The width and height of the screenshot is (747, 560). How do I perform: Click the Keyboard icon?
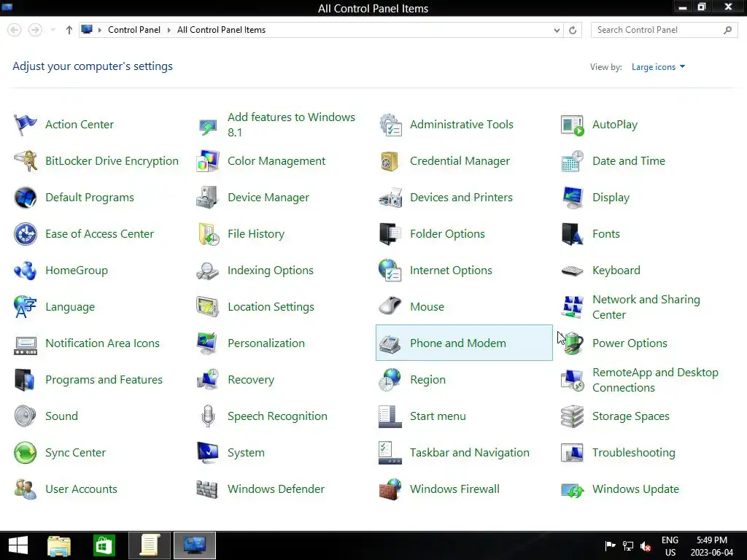click(573, 271)
